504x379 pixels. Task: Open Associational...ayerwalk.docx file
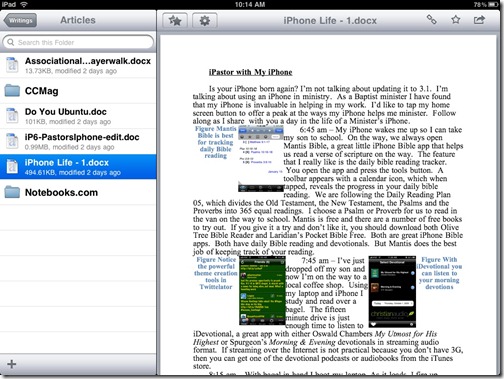click(78, 65)
